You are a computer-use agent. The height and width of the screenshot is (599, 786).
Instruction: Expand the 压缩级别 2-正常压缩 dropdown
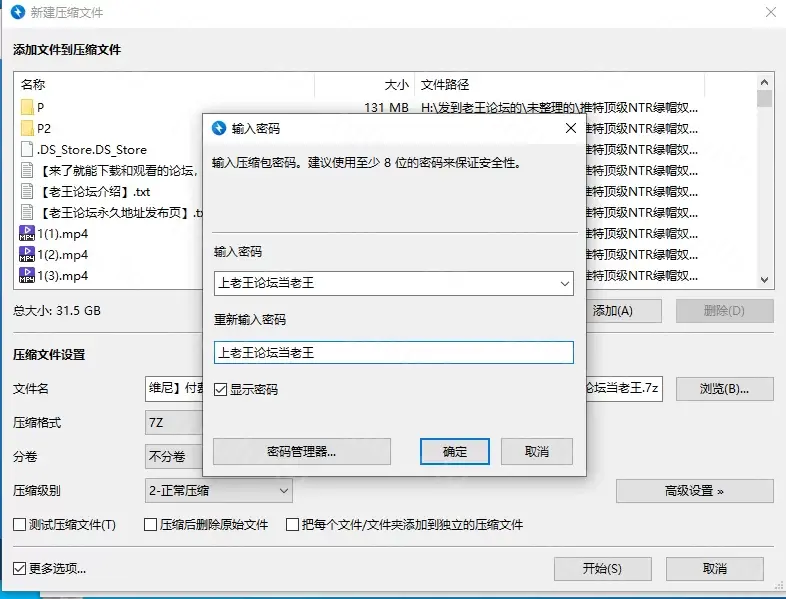click(x=219, y=491)
